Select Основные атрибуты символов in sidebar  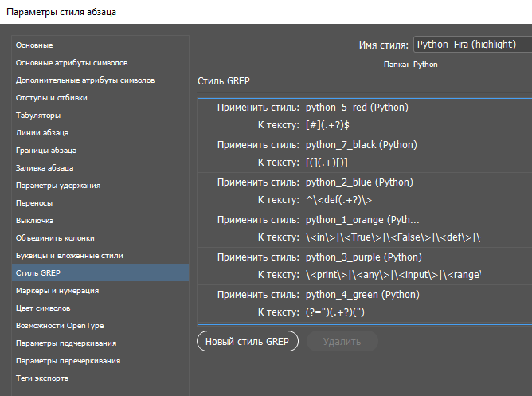pos(72,63)
